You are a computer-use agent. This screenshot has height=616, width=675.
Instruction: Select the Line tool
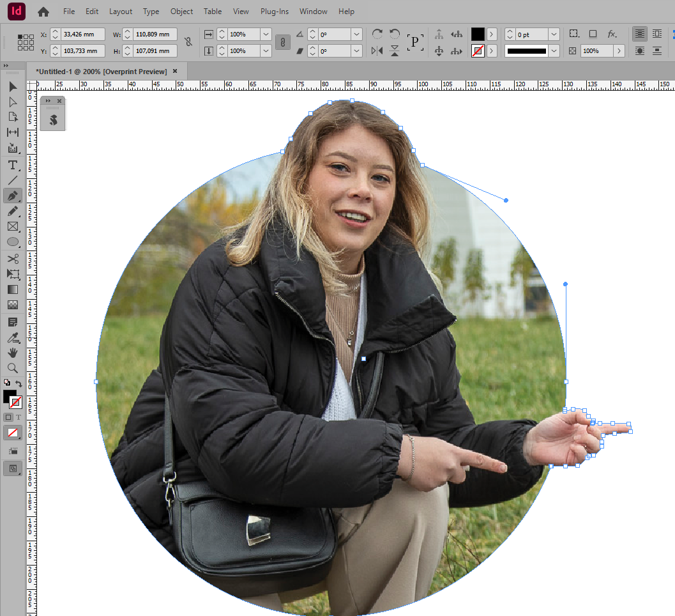pos(13,180)
